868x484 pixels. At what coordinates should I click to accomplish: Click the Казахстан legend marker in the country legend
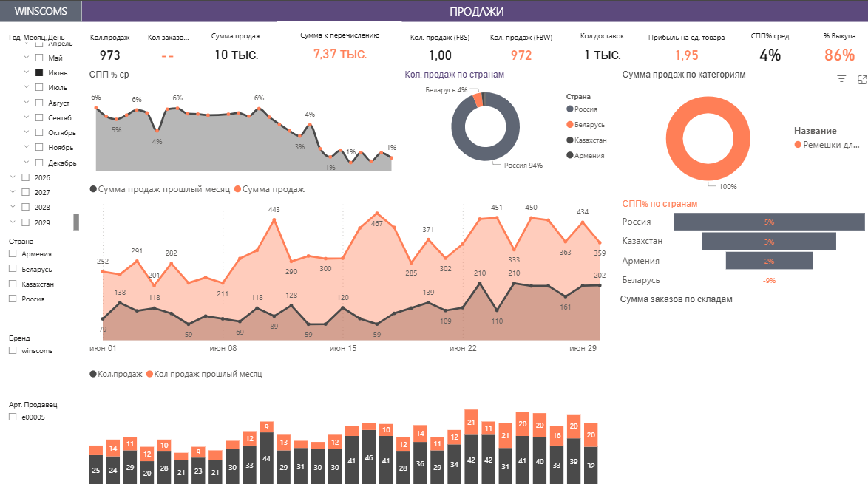pyautogui.click(x=569, y=140)
